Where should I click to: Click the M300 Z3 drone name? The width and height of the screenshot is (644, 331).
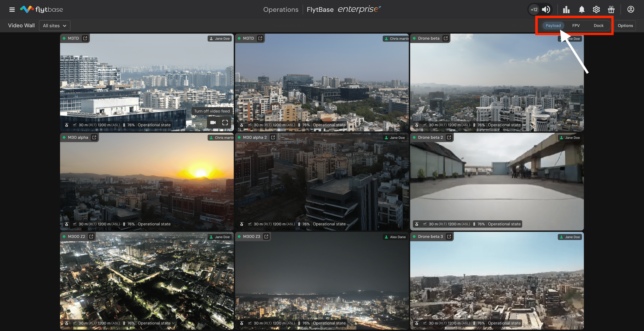point(252,236)
